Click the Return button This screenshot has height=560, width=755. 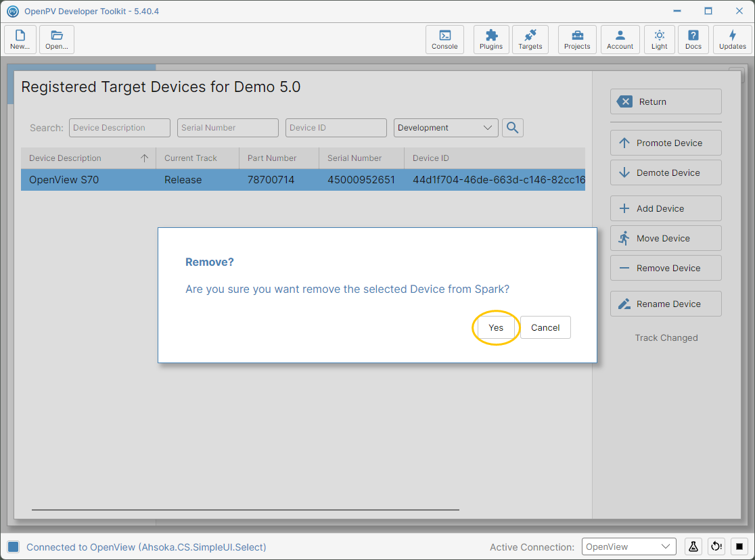coord(666,101)
